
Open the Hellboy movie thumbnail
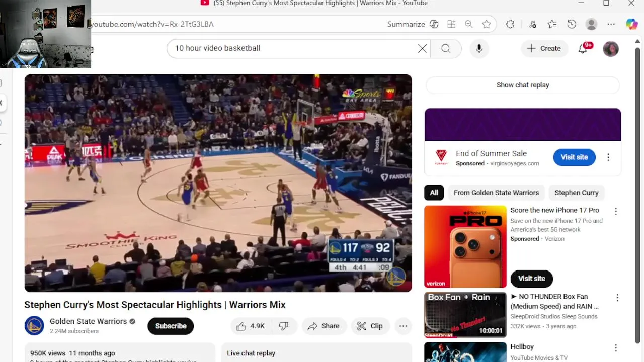pyautogui.click(x=465, y=352)
